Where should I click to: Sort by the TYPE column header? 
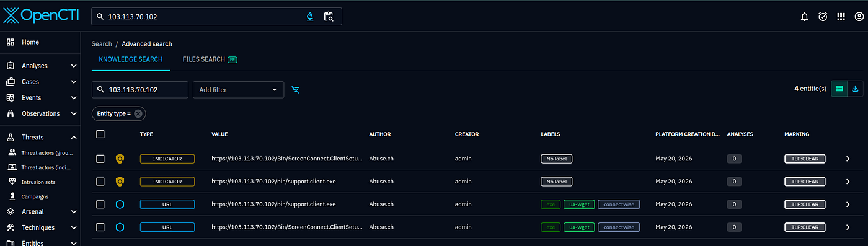pos(146,134)
